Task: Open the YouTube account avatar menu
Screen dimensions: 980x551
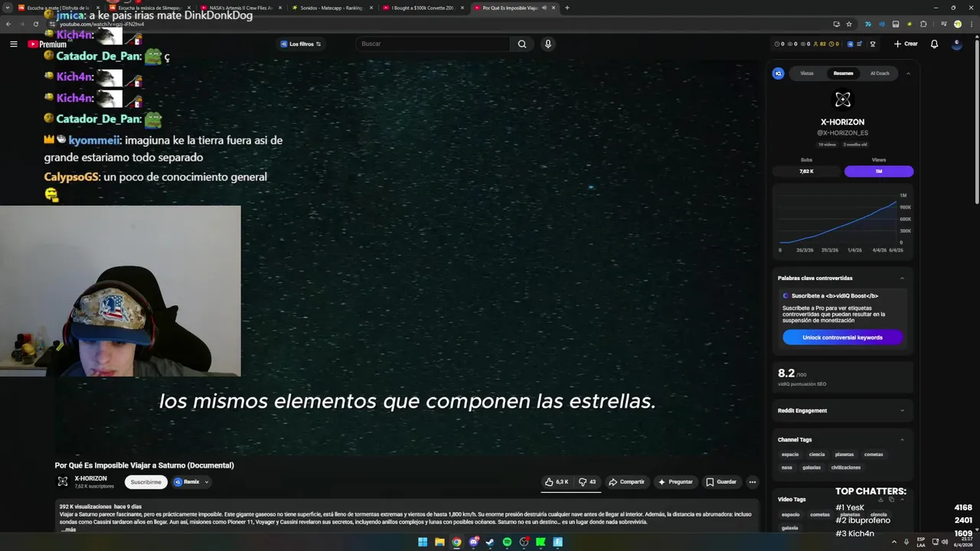Action: (956, 44)
